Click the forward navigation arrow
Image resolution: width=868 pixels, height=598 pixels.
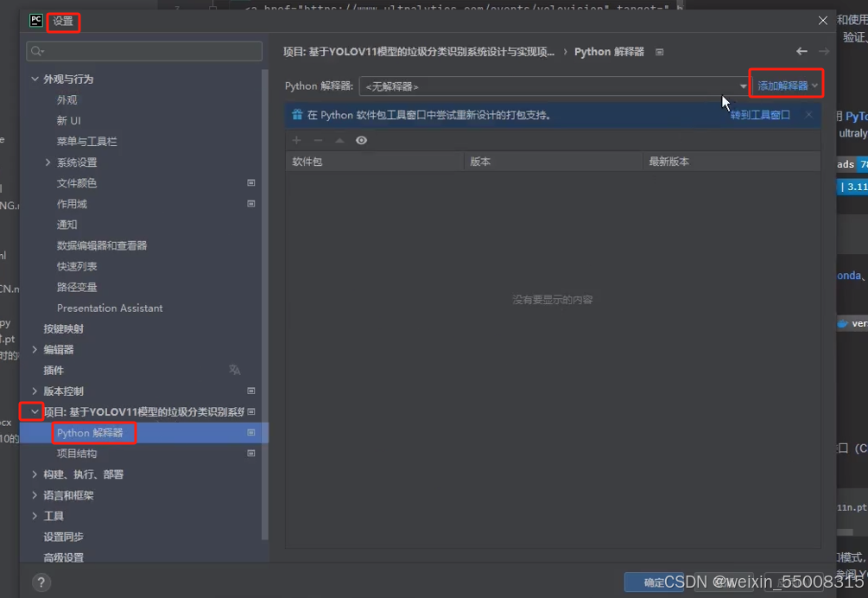[x=824, y=51]
